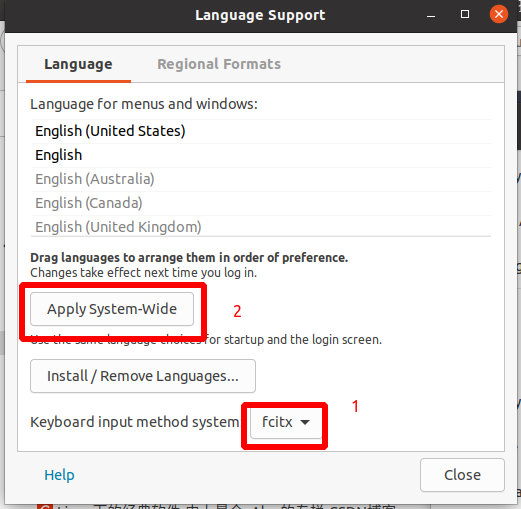Select English (United States) in language list
This screenshot has width=521, height=509.
[x=261, y=131]
